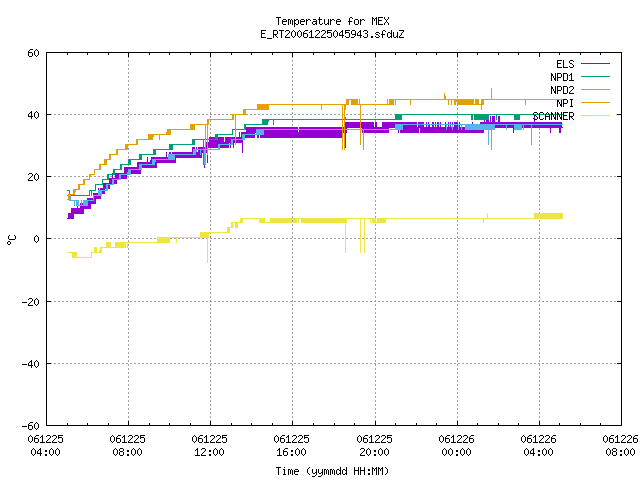Click the x-axis tick label 061225 16:00
The width and height of the screenshot is (640, 480).
pyautogui.click(x=291, y=446)
